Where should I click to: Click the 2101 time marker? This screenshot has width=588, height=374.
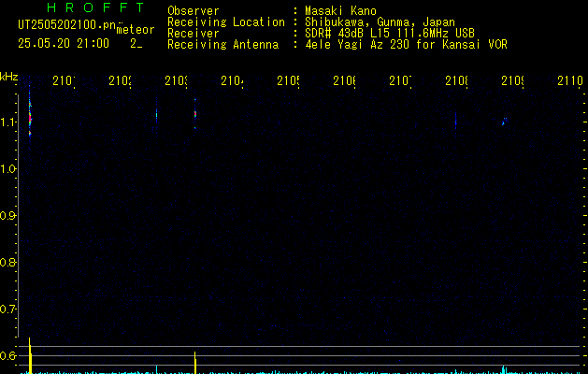click(x=64, y=81)
